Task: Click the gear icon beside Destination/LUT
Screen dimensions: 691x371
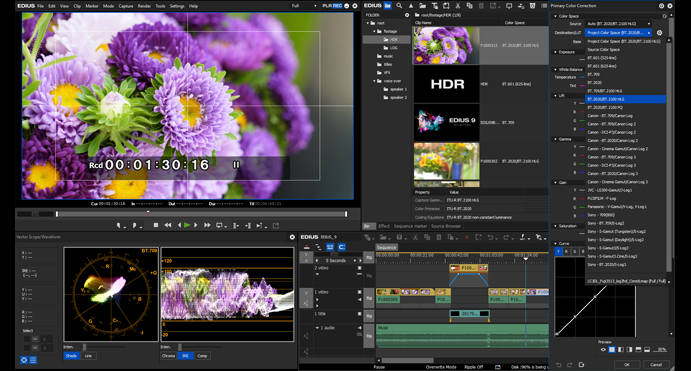Action: pos(660,33)
